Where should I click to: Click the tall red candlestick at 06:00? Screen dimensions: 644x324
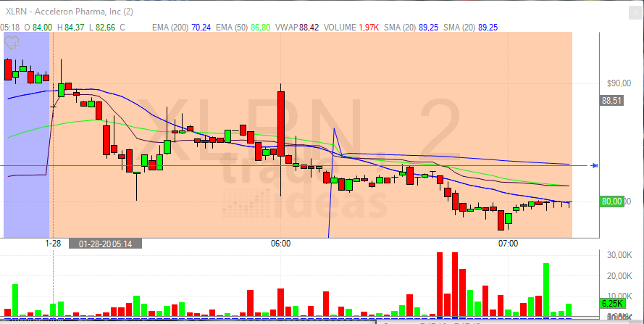tap(281, 124)
